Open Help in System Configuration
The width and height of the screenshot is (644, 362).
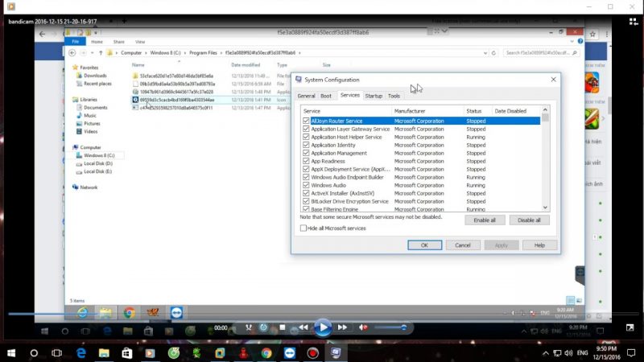pyautogui.click(x=539, y=245)
